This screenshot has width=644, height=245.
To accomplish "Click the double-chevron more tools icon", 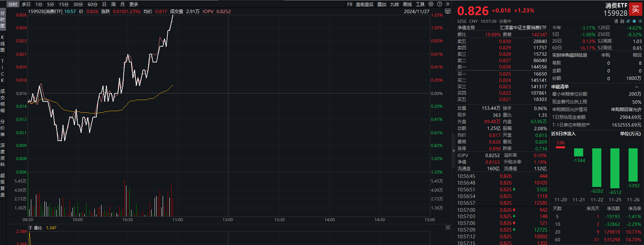I will click(x=447, y=4).
